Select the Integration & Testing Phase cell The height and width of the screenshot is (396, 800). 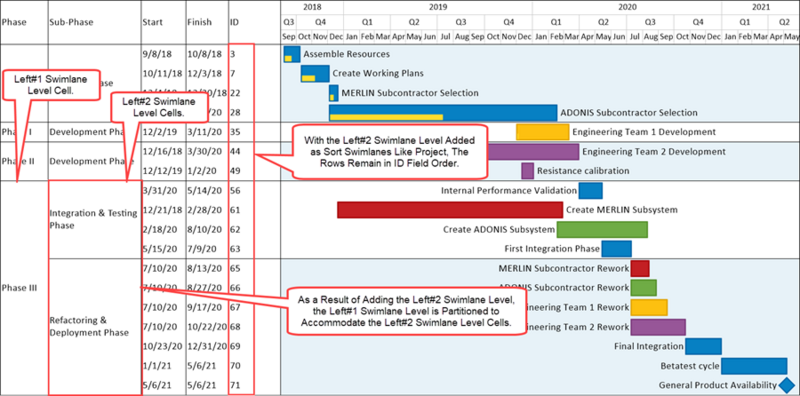point(94,219)
